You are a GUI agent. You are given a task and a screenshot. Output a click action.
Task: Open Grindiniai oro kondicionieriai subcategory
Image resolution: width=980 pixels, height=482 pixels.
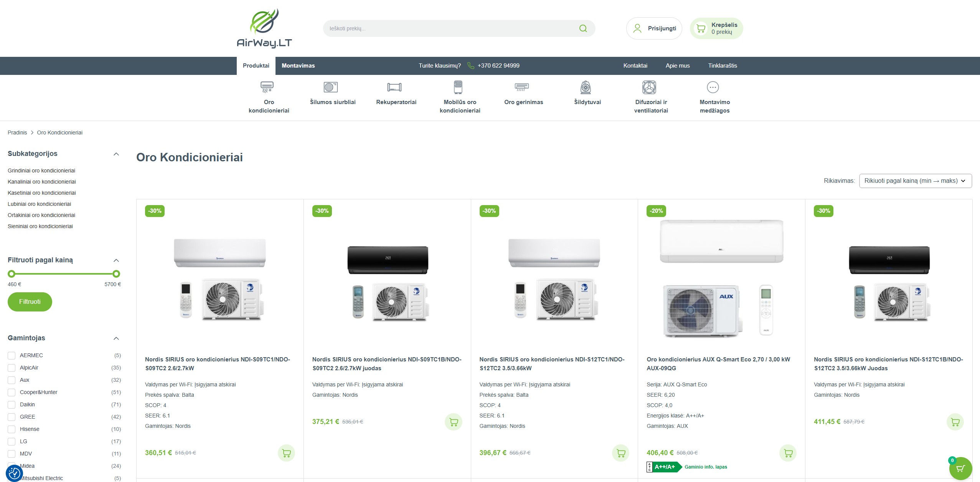point(41,171)
